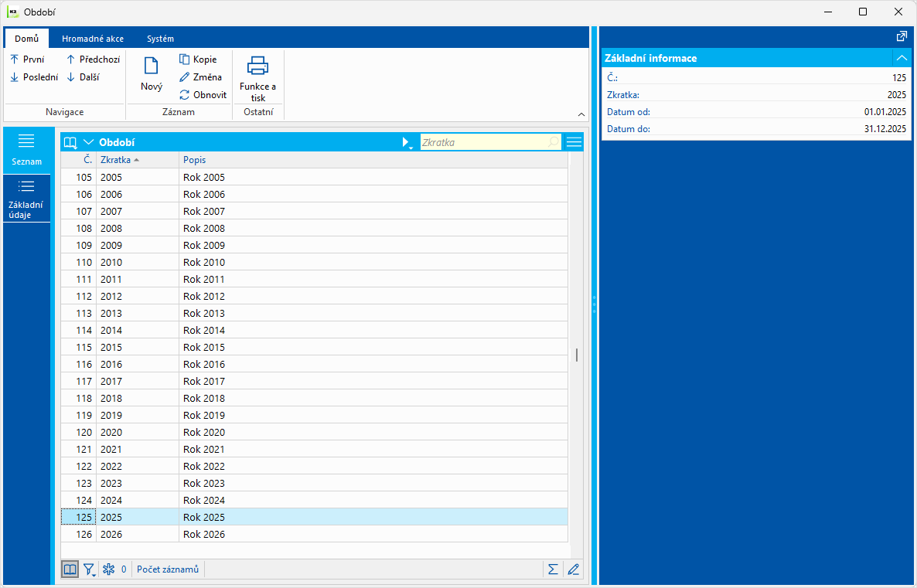
Task: Click the Nový new record icon
Action: 151,66
